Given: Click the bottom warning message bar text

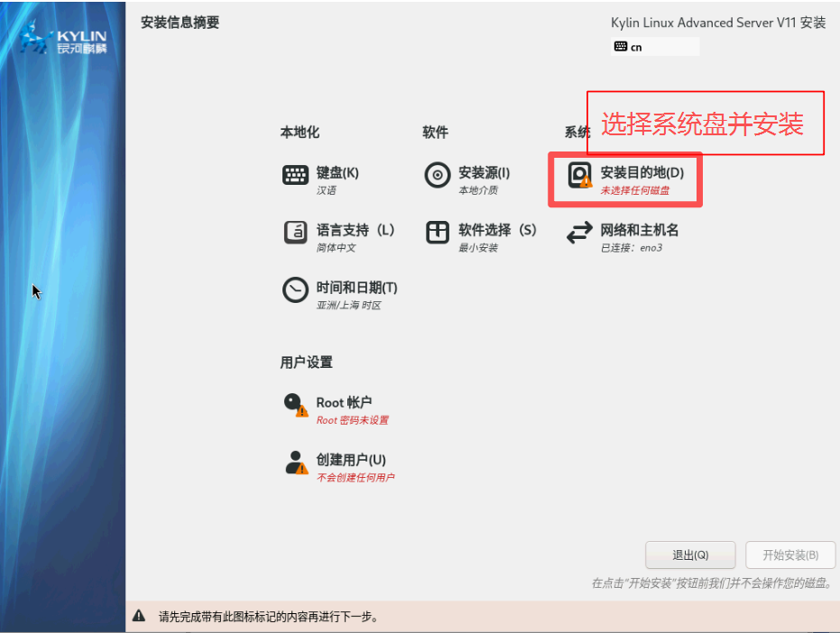Looking at the screenshot, I should (x=268, y=617).
